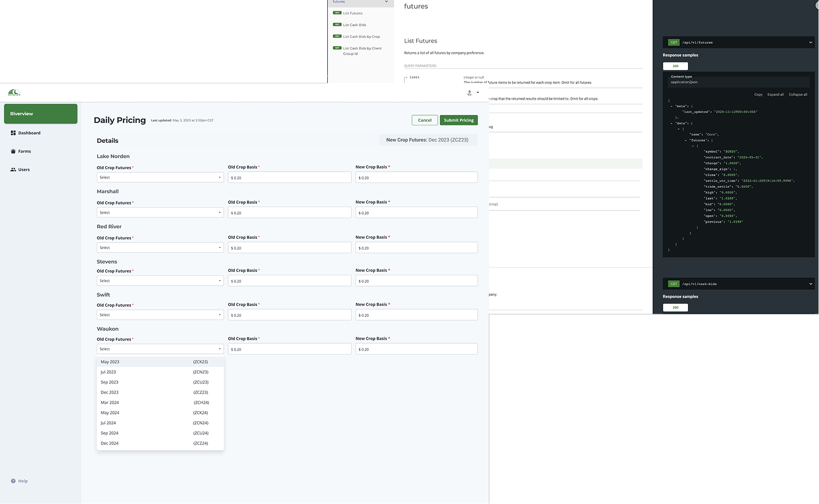Open Lake Norden Old Crop Futures dropdown
The height and width of the screenshot is (504, 819).
pos(160,178)
